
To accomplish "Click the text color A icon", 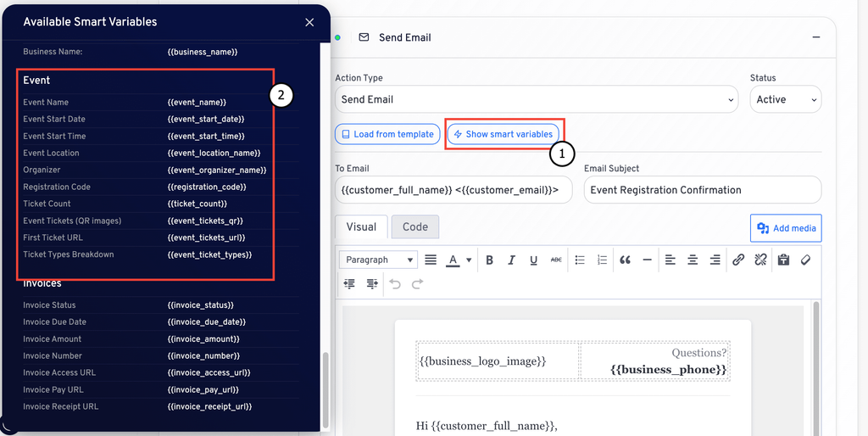I will pos(453,260).
